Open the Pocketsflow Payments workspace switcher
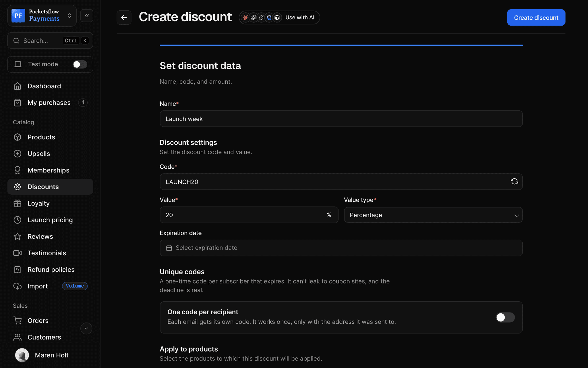Viewport: 588px width, 368px height. [42, 16]
